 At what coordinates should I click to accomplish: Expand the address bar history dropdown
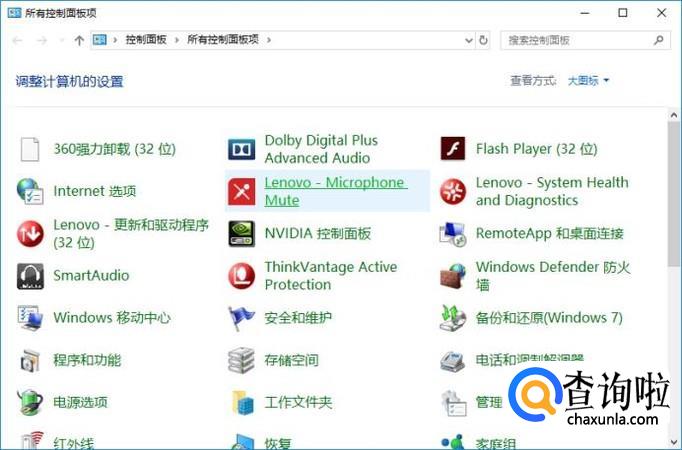[x=468, y=40]
